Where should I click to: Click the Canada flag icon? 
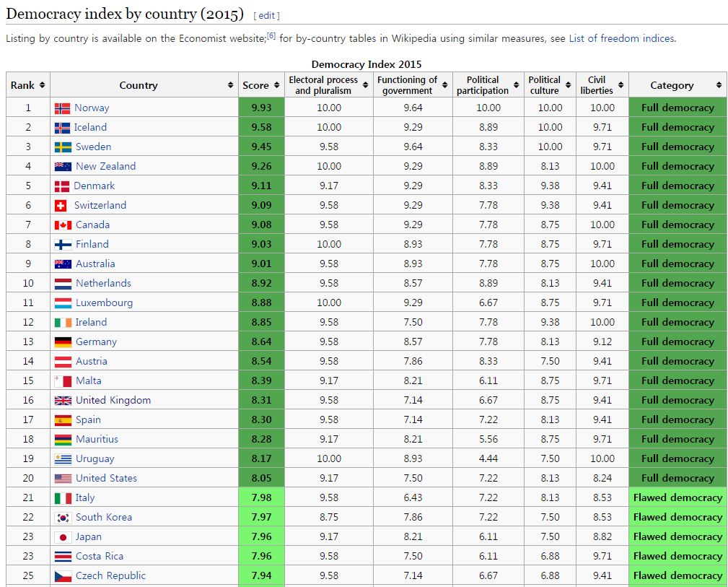coord(63,225)
